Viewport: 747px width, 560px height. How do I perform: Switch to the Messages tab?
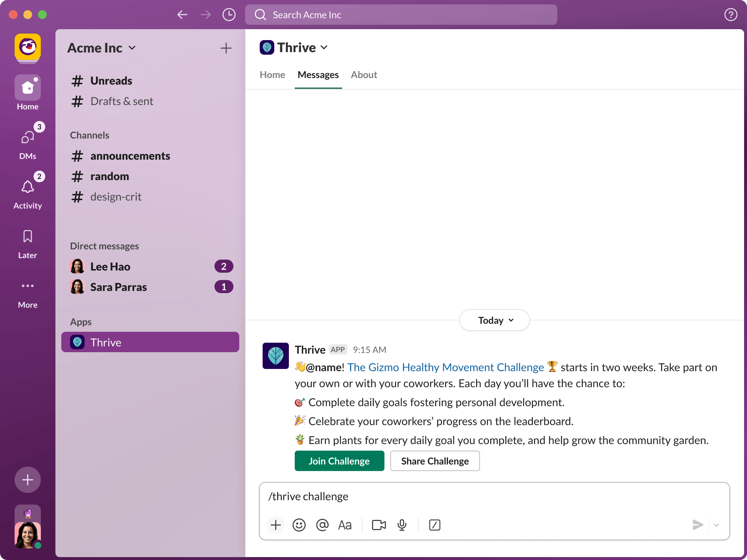coord(318,75)
